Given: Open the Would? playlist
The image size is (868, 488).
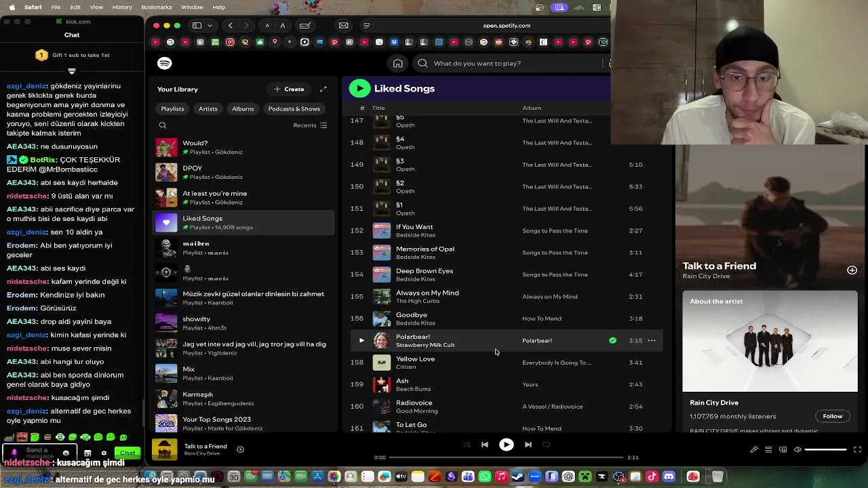Looking at the screenshot, I should (x=243, y=147).
